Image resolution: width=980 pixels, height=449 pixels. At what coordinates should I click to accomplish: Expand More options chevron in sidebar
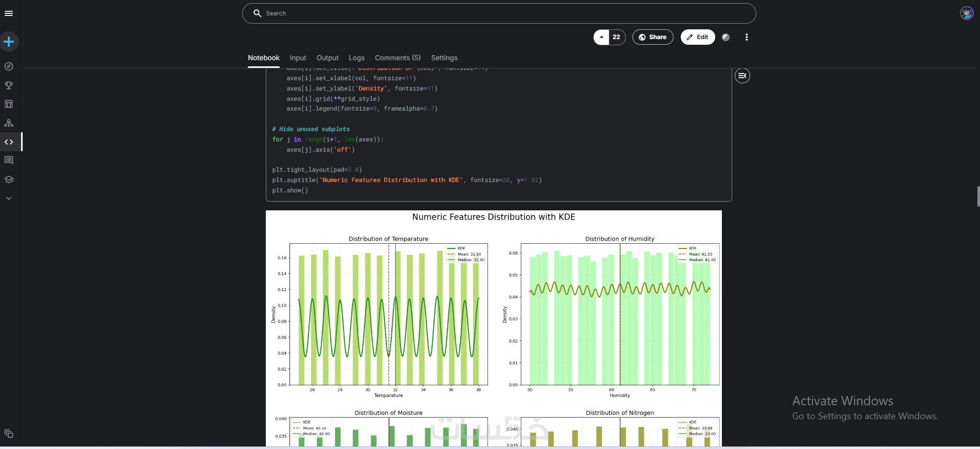9,198
